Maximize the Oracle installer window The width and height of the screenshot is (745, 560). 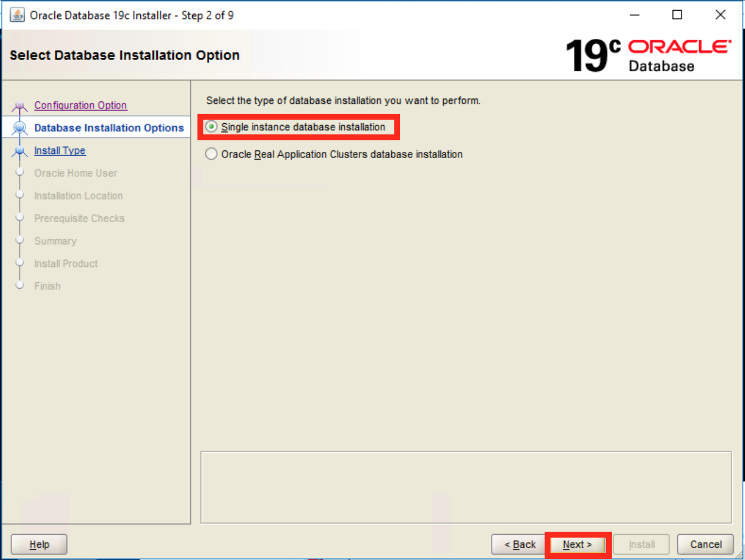[677, 15]
